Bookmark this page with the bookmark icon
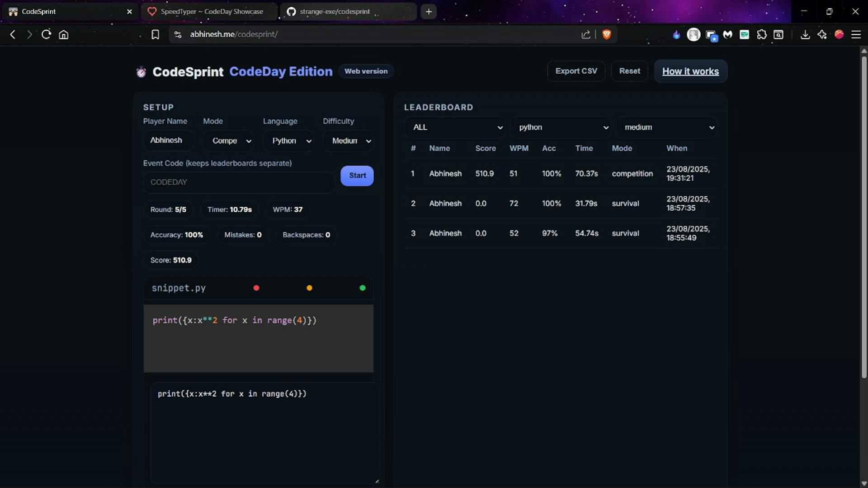This screenshot has width=868, height=488. click(155, 34)
